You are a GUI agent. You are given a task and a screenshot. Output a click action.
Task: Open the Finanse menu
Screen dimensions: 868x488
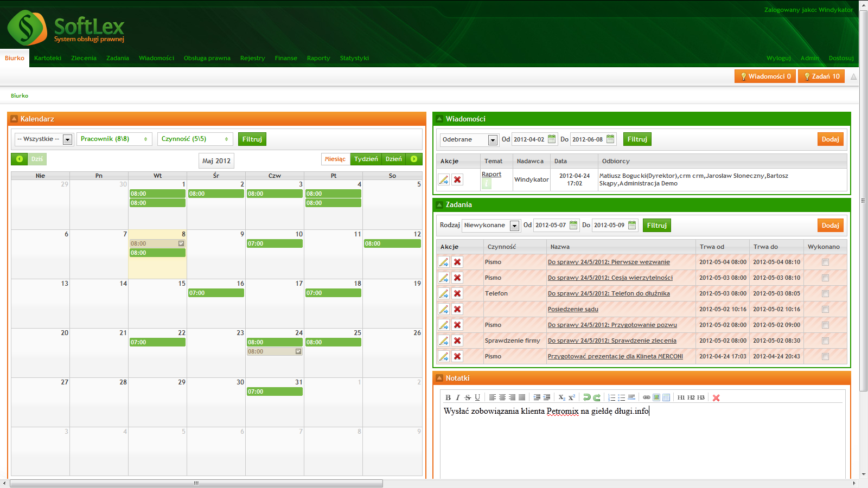(x=286, y=58)
